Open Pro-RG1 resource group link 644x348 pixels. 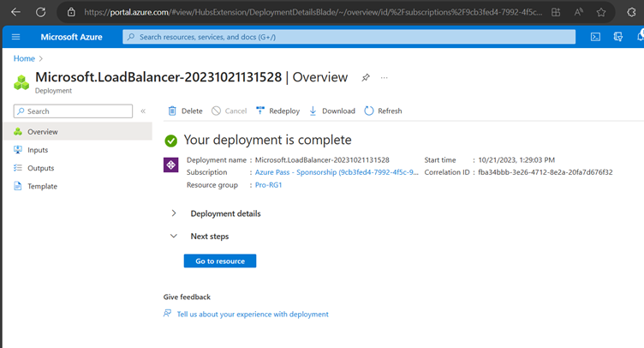268,185
